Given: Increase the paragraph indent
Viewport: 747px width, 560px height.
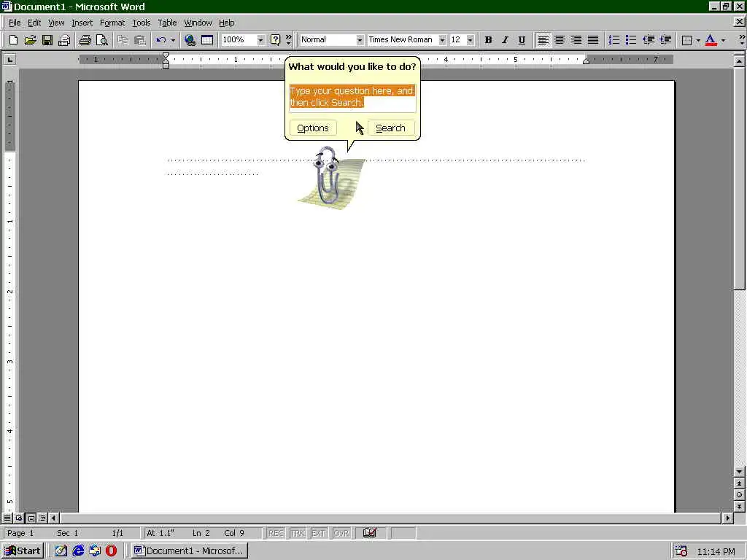Looking at the screenshot, I should coord(665,40).
